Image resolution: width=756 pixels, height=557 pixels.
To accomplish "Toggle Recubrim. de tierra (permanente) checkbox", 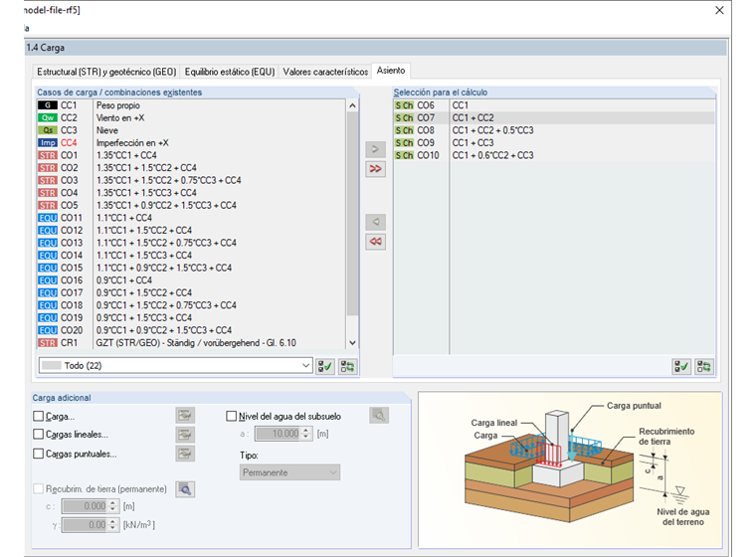I will (x=39, y=488).
